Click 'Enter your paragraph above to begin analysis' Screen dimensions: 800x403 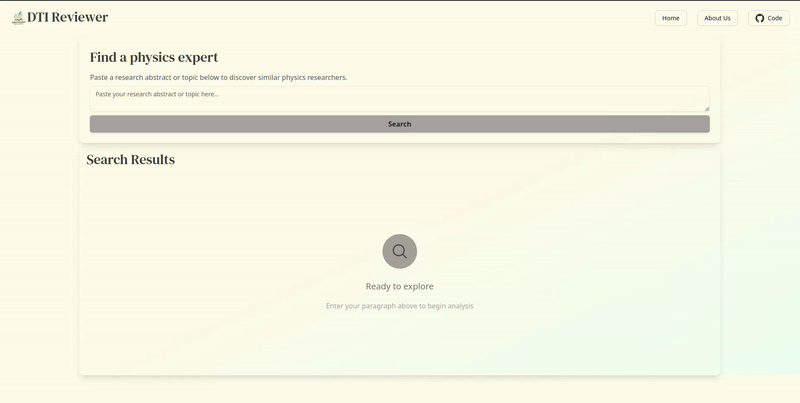click(399, 306)
